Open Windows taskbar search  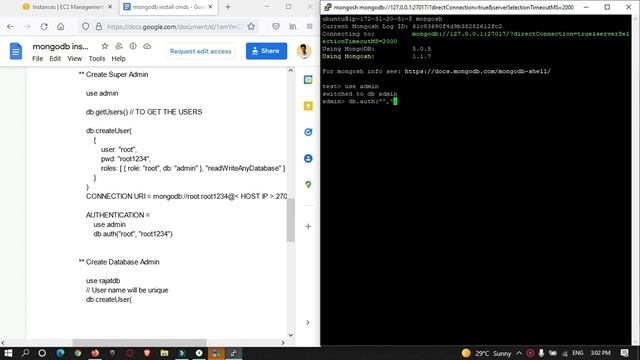click(25, 353)
